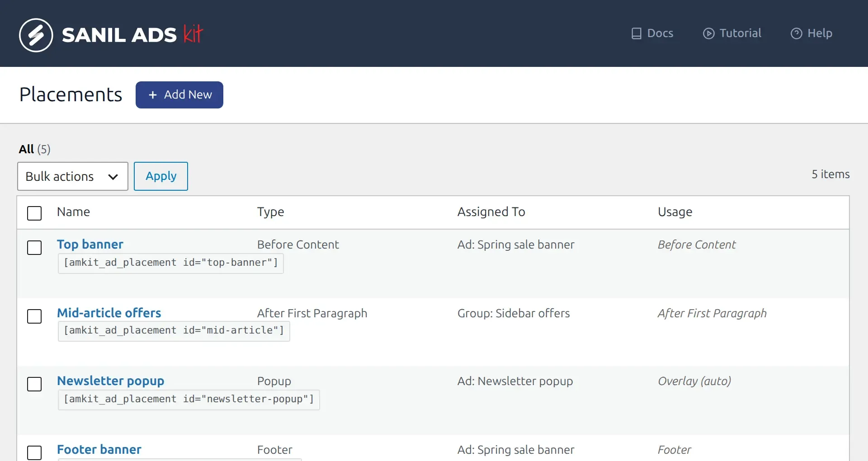
Task: Click the mid-article shortcode field
Action: point(174,331)
